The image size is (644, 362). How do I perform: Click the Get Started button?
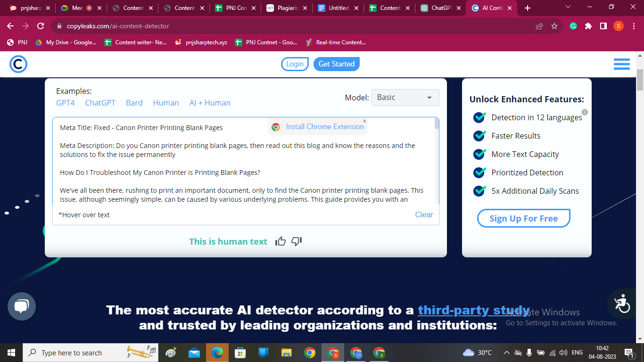click(337, 64)
